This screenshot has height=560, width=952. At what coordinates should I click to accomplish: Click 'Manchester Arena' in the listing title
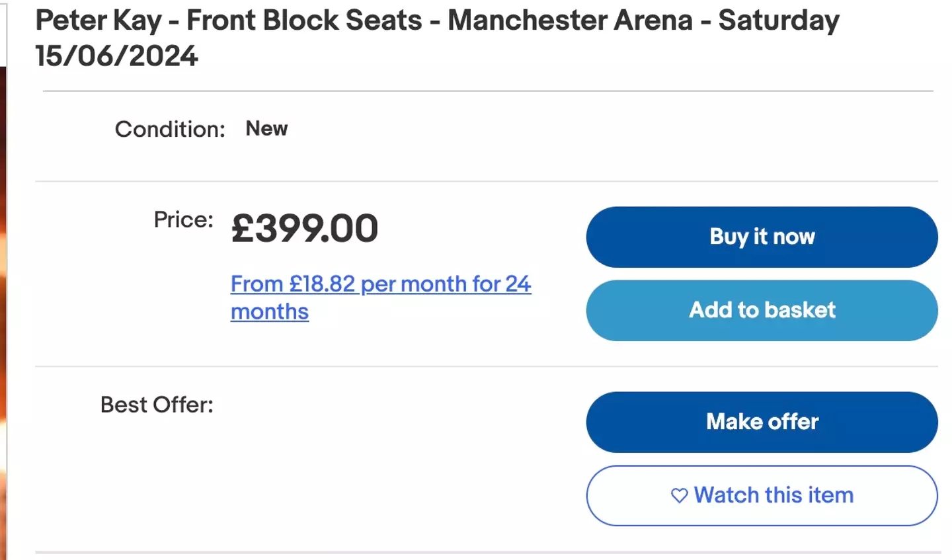click(x=570, y=20)
